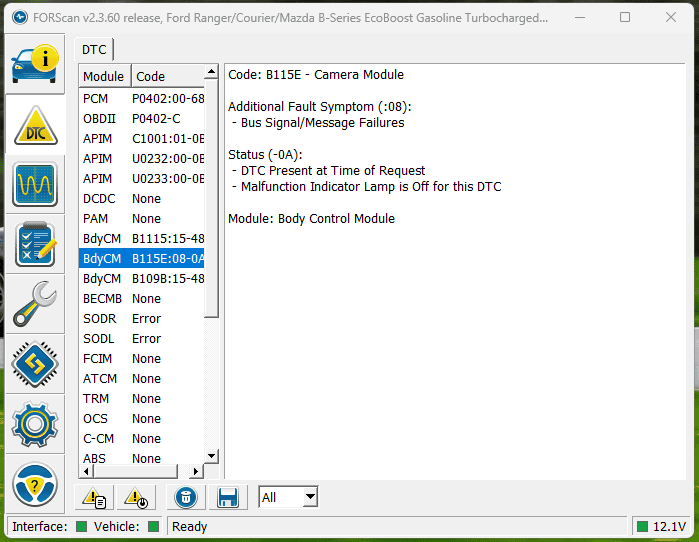Click the horizontal scrollbar thumb
Image resolution: width=699 pixels, height=542 pixels.
[x=136, y=471]
